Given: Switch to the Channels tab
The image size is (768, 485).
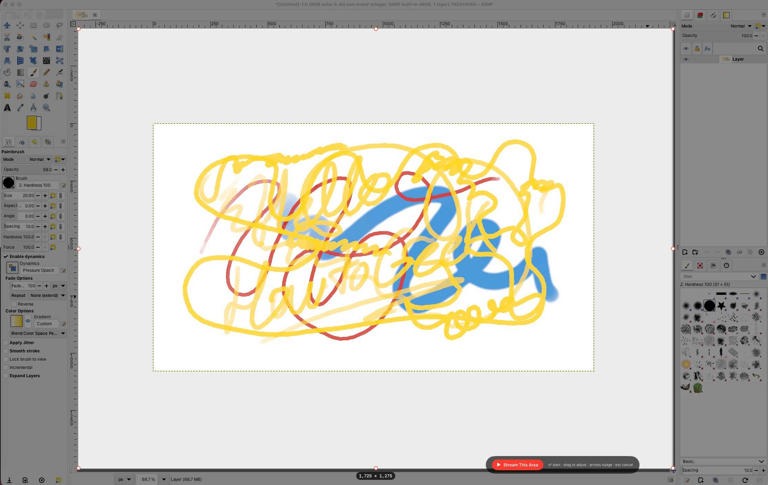Looking at the screenshot, I should 700,15.
